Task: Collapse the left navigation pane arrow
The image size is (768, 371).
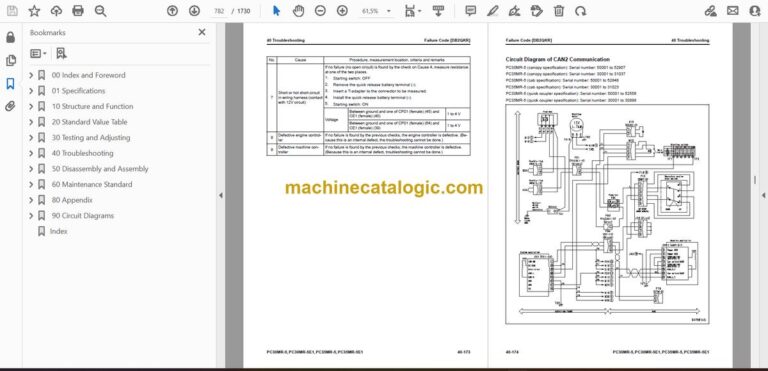Action: [220, 195]
